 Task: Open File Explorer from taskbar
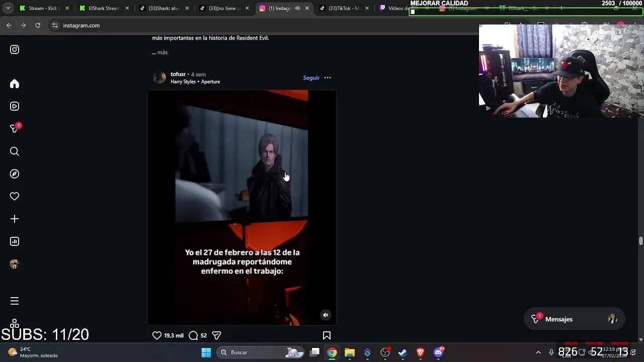350,352
